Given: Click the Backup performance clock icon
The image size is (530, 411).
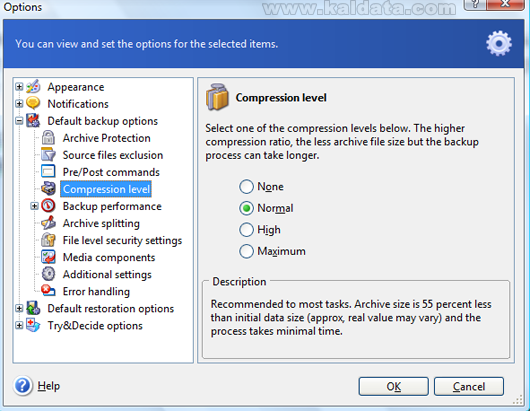Looking at the screenshot, I should tap(48, 206).
